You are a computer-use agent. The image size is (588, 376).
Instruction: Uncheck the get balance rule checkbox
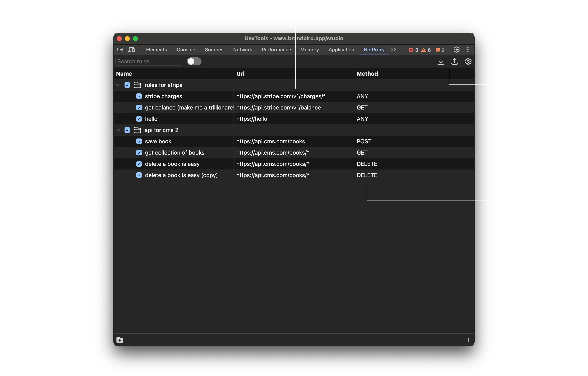(139, 107)
